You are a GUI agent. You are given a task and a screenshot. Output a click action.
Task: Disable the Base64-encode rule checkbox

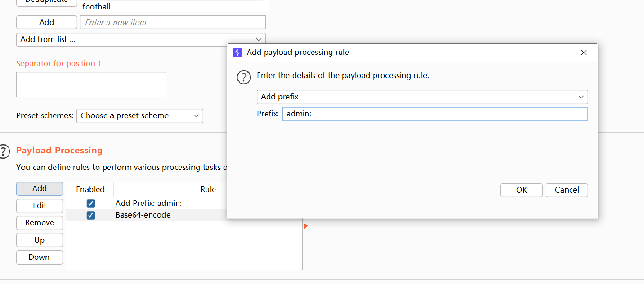pos(91,215)
